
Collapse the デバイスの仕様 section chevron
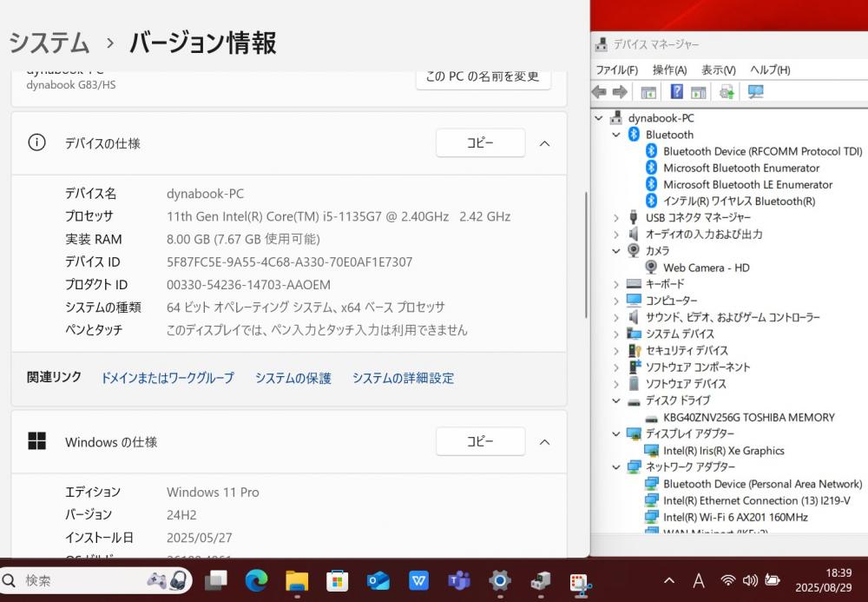(x=545, y=143)
